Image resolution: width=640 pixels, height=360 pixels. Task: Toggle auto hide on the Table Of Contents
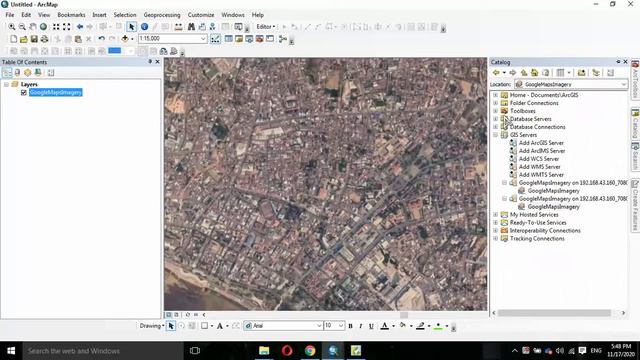[x=150, y=62]
